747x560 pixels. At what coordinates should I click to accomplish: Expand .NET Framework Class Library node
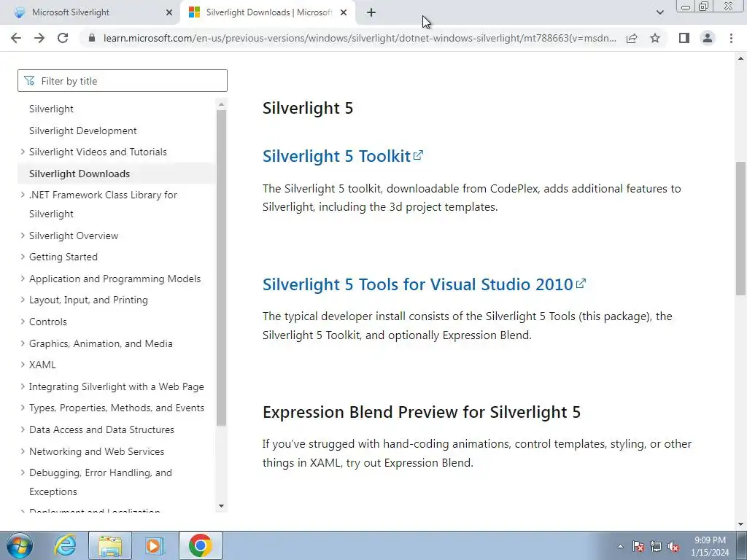click(23, 195)
